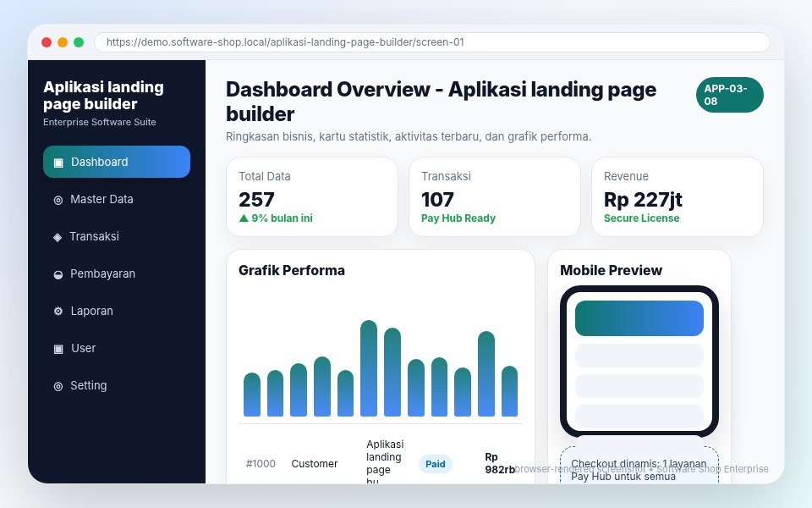Image resolution: width=812 pixels, height=508 pixels.
Task: Click the 'Grafik Performa' heading
Action: point(292,271)
